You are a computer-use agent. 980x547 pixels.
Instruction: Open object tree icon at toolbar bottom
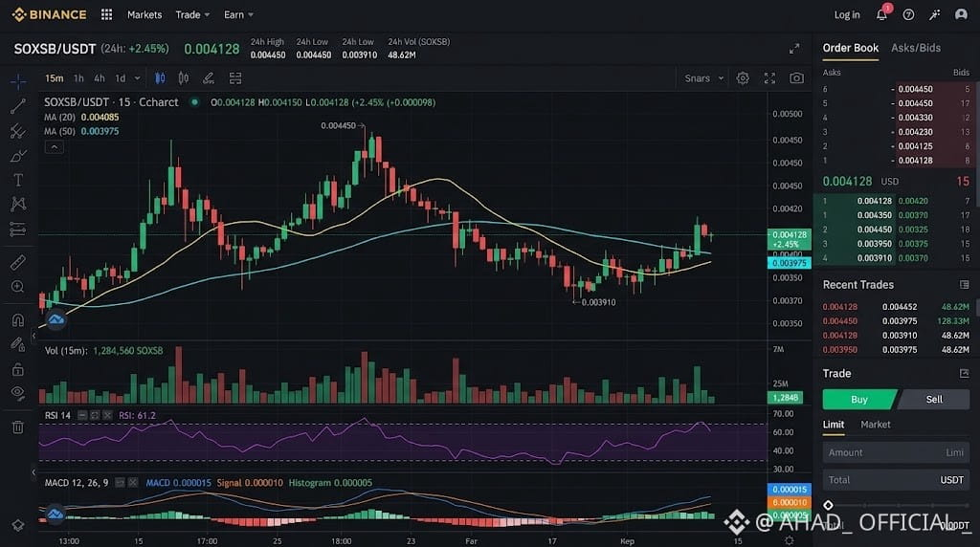pyautogui.click(x=18, y=525)
